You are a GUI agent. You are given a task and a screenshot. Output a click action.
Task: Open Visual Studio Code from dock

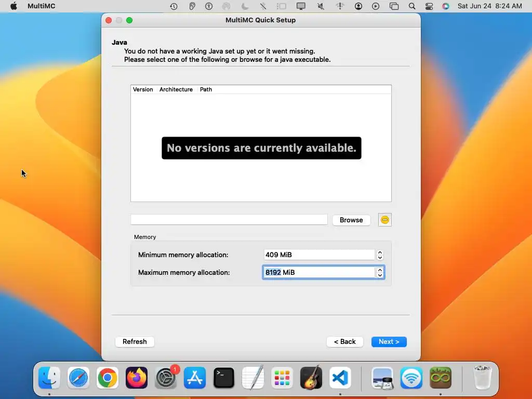[340, 378]
